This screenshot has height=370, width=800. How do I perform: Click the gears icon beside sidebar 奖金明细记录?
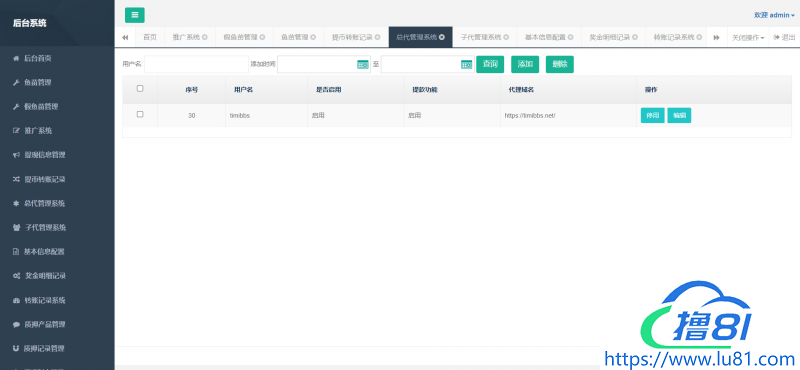tap(16, 276)
